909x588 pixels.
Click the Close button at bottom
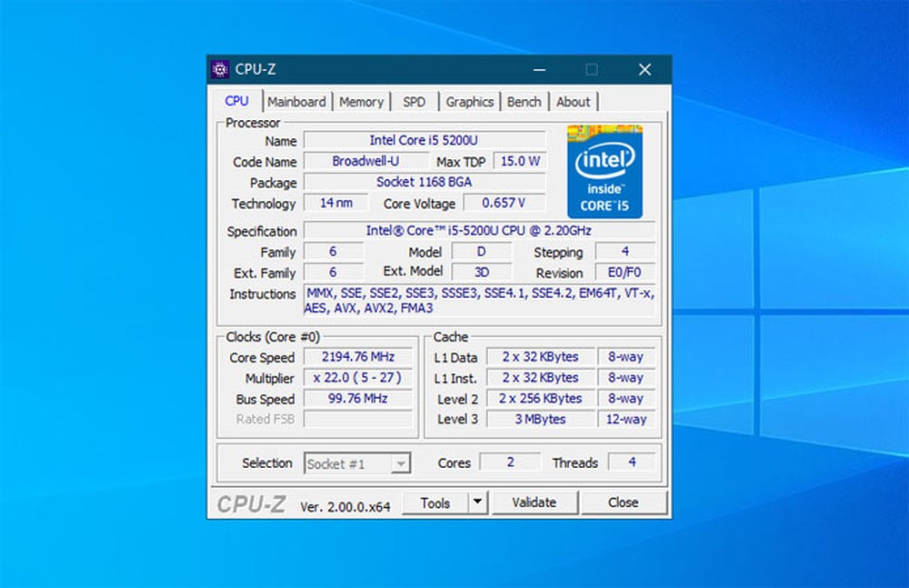coord(624,503)
